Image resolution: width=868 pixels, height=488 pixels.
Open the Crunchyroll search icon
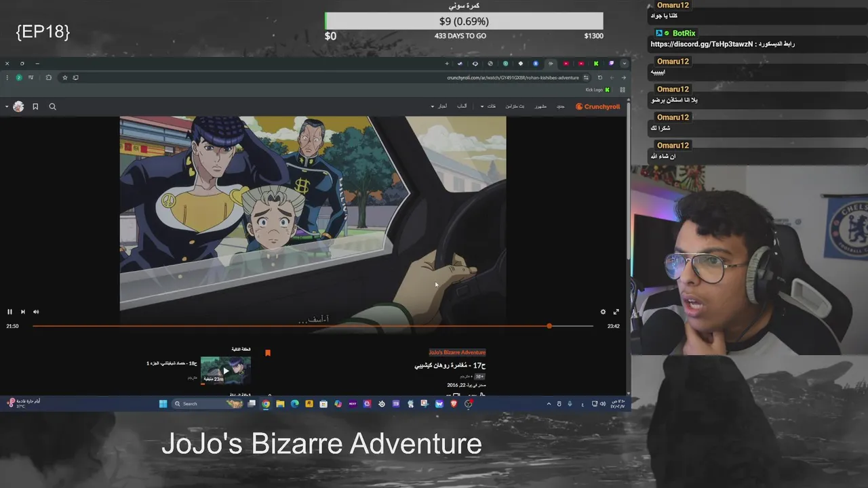click(x=52, y=106)
